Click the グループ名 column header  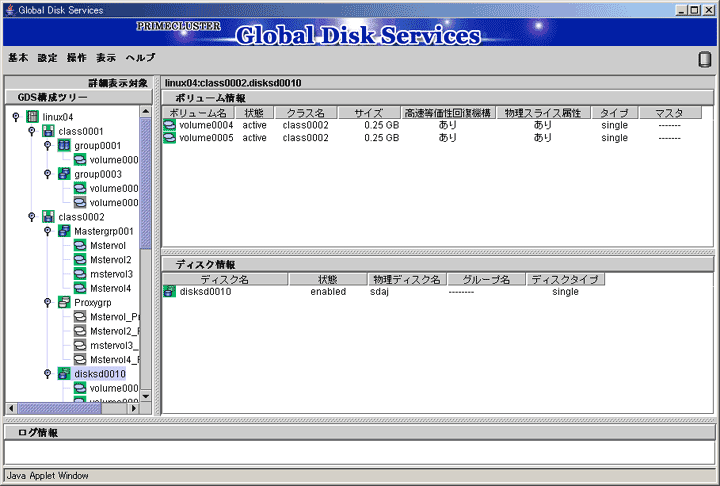pyautogui.click(x=486, y=279)
